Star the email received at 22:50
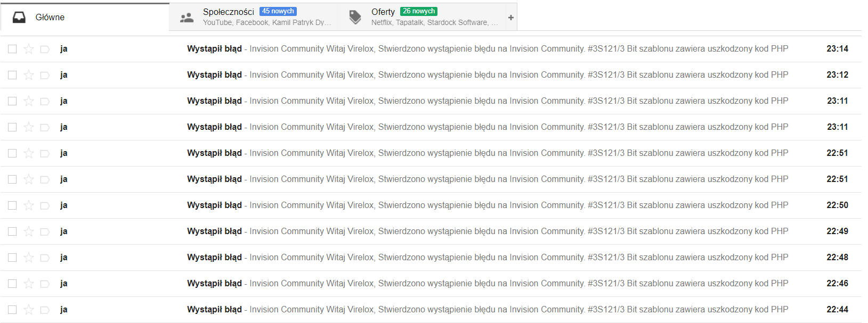868x323 pixels. coord(29,205)
